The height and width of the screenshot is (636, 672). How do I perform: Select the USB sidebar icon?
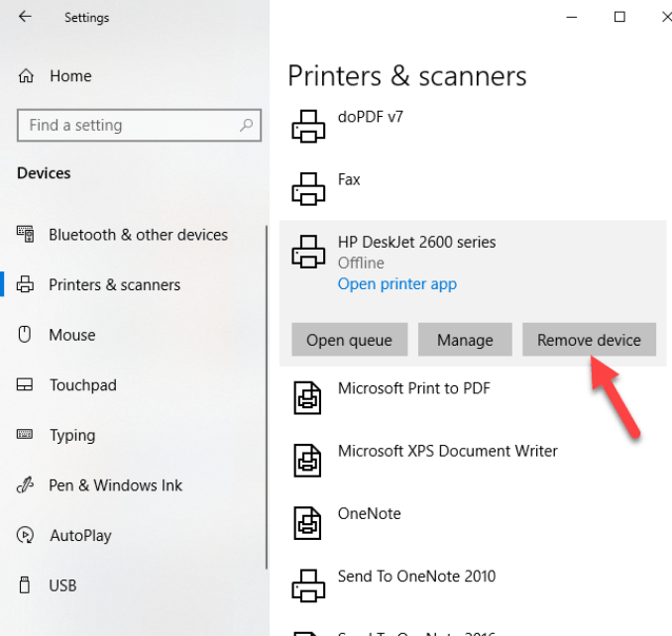click(x=25, y=585)
